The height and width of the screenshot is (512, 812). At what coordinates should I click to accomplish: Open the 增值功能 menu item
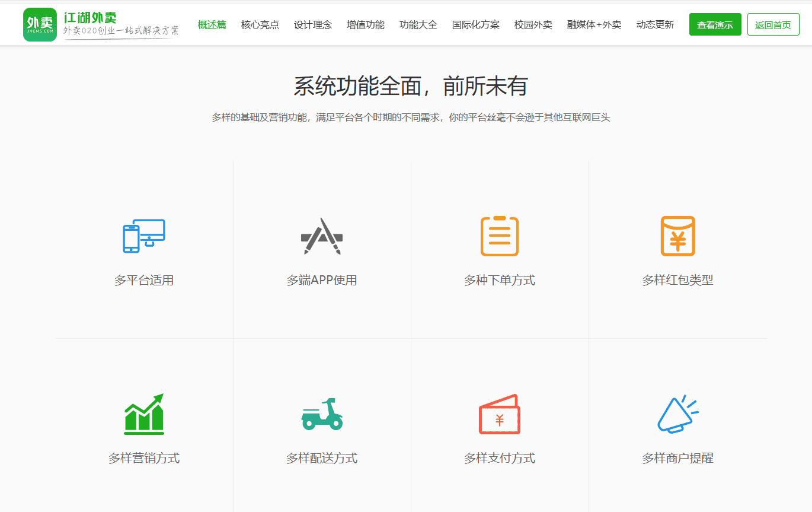366,25
